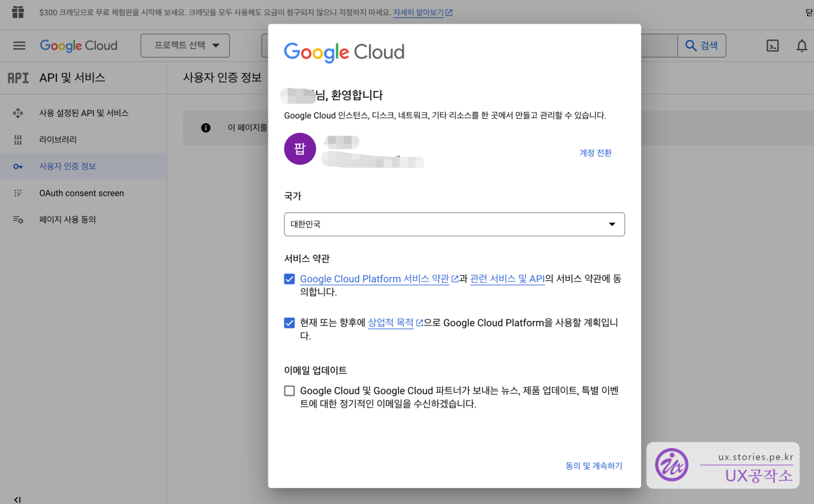The height and width of the screenshot is (504, 814).
Task: Open OAuth consent screen sidebar item
Action: (83, 193)
